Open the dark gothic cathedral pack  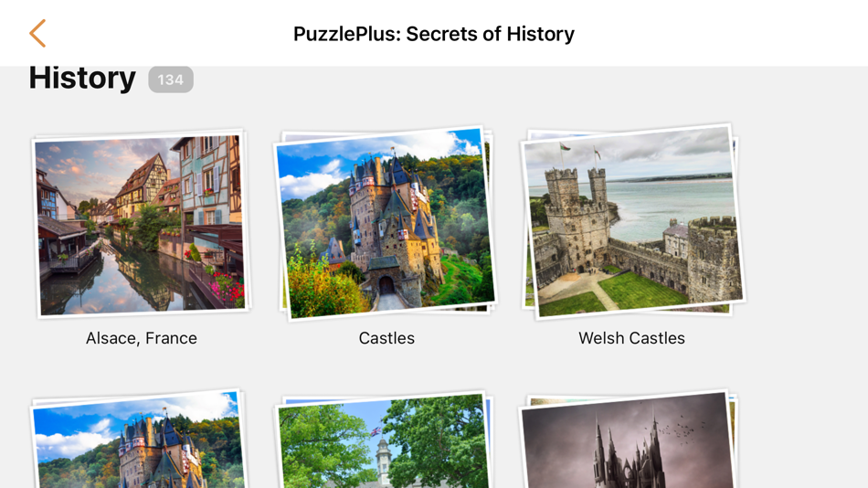pyautogui.click(x=629, y=439)
